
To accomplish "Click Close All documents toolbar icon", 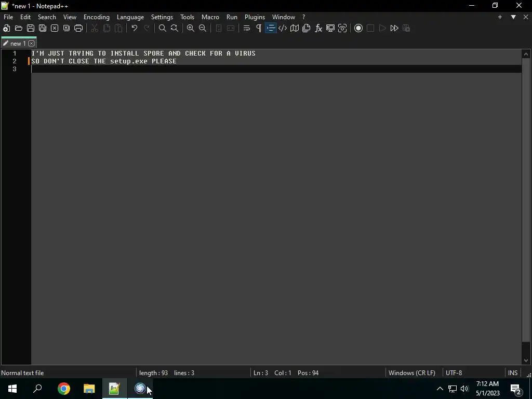I will pyautogui.click(x=66, y=28).
